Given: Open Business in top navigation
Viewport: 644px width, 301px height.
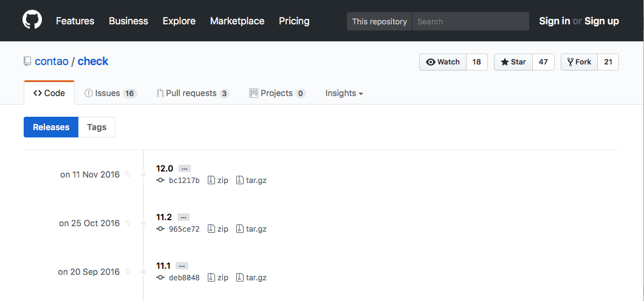Looking at the screenshot, I should pyautogui.click(x=129, y=21).
